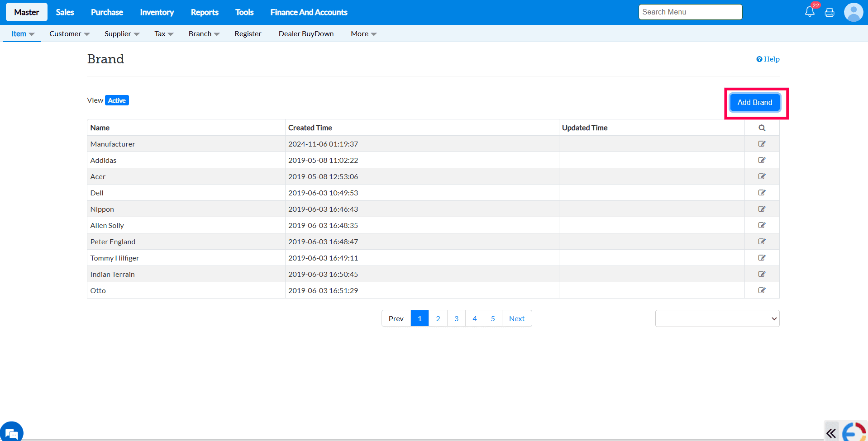Go to page 3 of brands

click(456, 318)
